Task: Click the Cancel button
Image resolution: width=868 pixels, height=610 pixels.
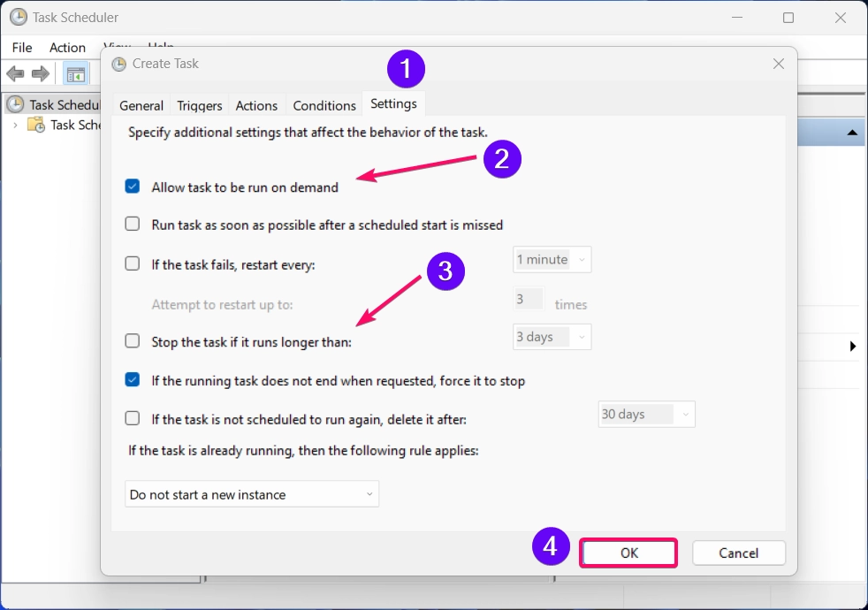Action: pos(738,553)
